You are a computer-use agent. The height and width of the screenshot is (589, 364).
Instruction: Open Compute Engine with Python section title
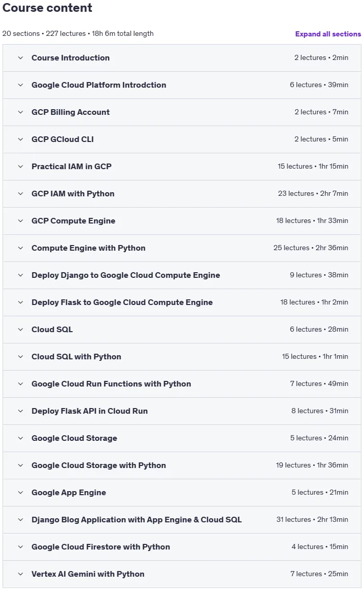point(88,248)
